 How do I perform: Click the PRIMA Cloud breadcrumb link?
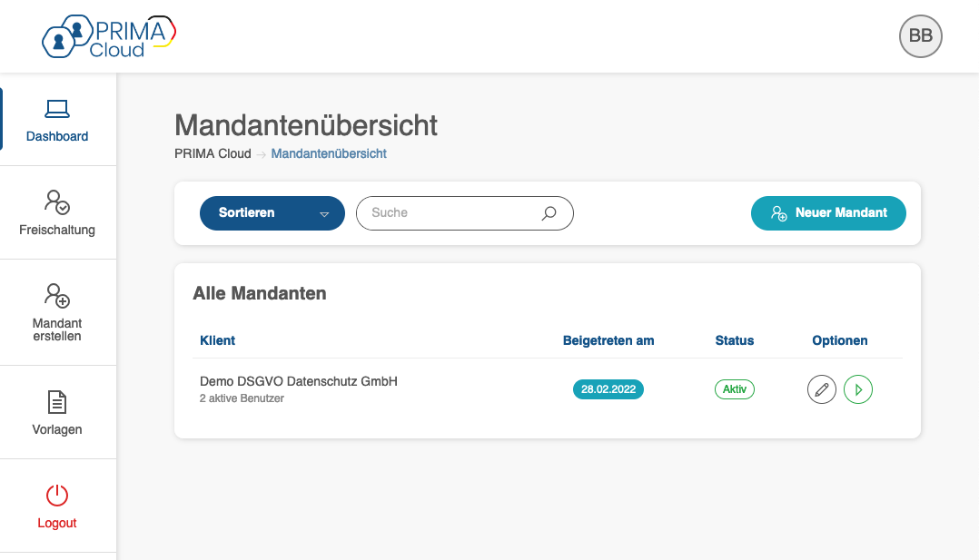point(213,153)
